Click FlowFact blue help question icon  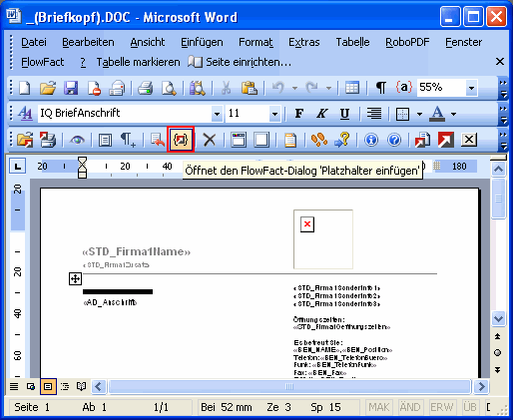[394, 140]
